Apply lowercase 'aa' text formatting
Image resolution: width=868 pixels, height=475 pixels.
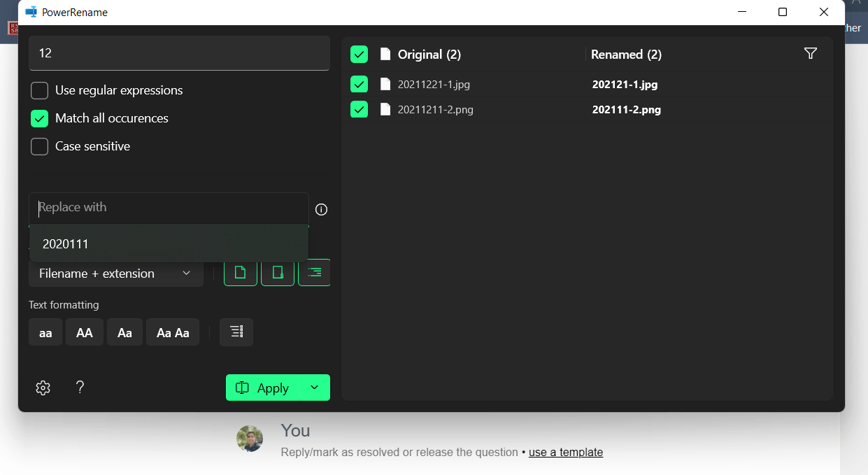pyautogui.click(x=45, y=332)
